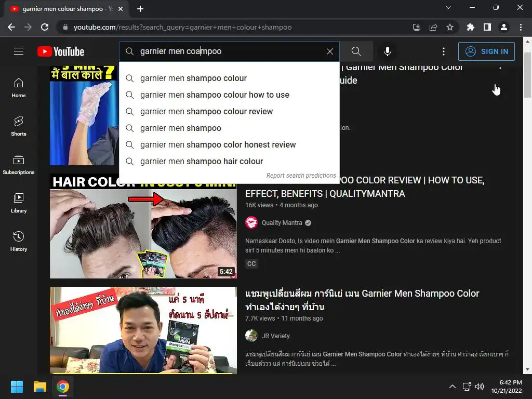532x399 pixels.
Task: Bookmark this page with the star icon
Action: click(450, 27)
